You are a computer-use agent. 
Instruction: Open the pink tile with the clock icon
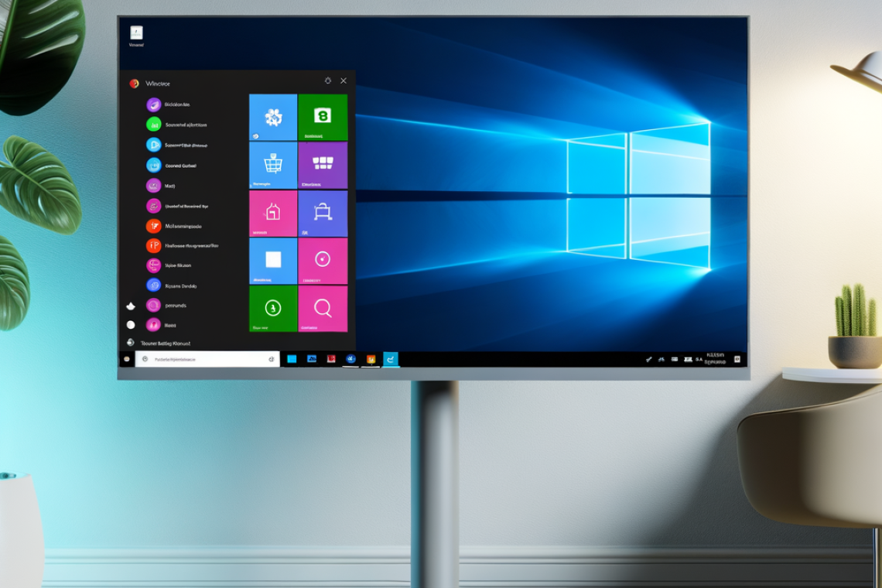coord(325,259)
